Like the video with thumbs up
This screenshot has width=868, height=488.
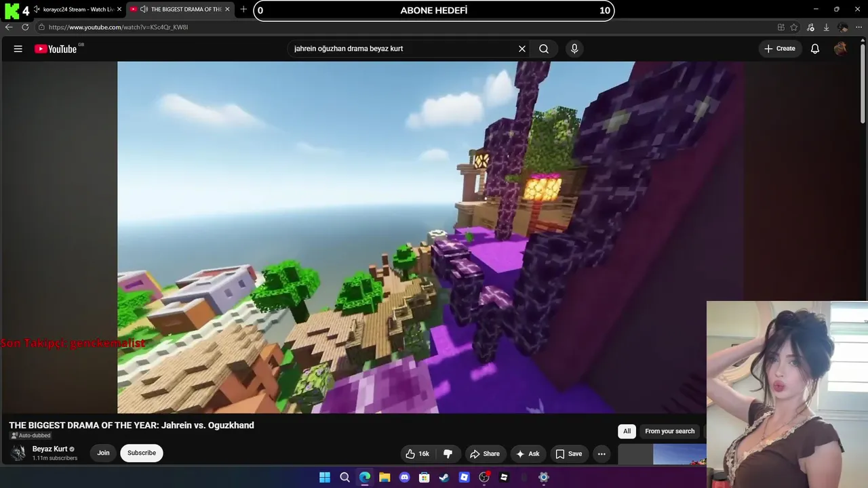pyautogui.click(x=418, y=454)
